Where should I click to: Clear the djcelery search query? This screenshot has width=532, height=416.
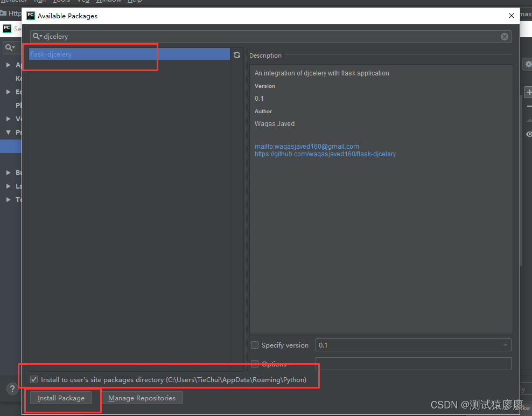(504, 36)
